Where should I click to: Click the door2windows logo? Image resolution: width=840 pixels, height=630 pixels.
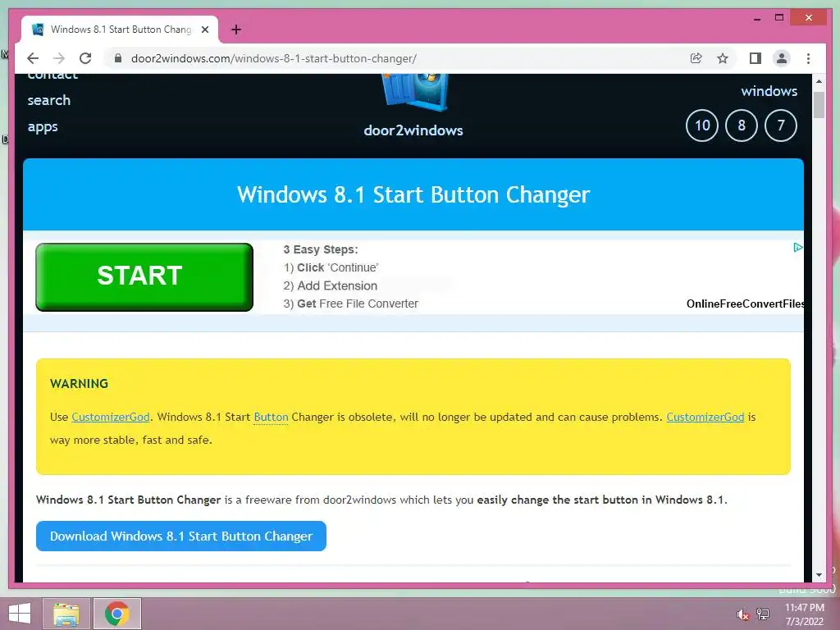coord(414,92)
